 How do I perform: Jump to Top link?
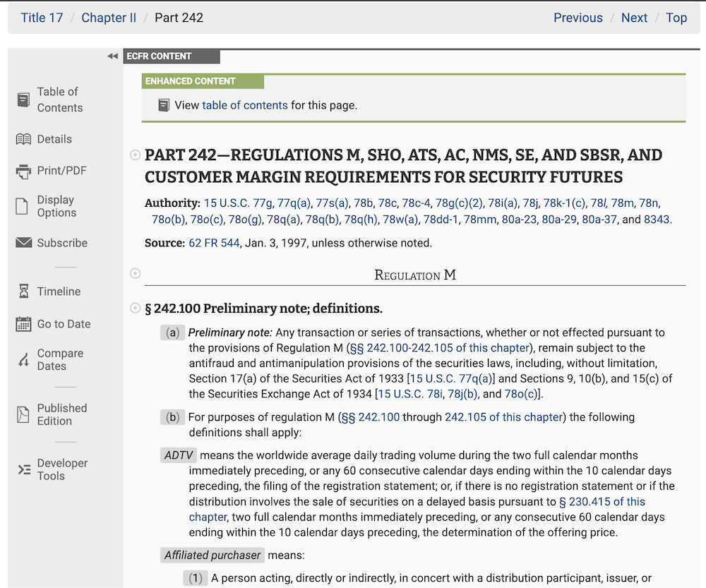[x=676, y=18]
